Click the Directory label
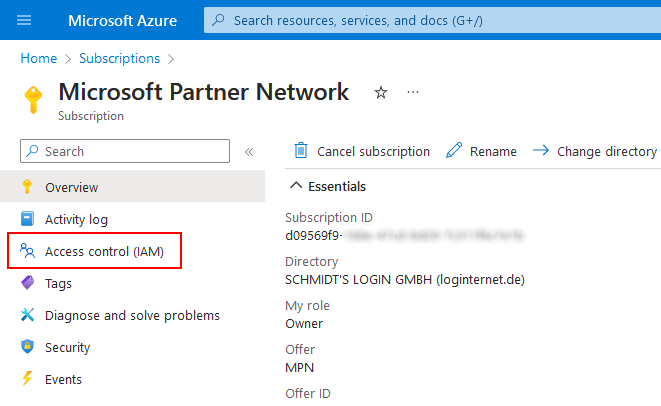The image size is (661, 406). 312,261
